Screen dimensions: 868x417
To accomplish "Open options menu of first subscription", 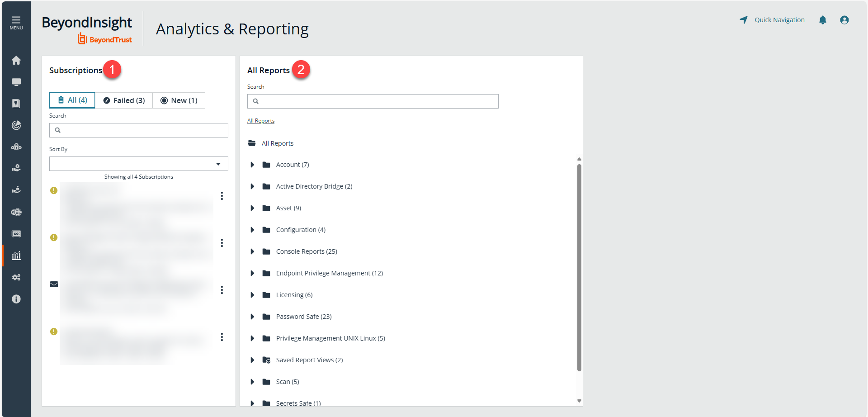I will (222, 196).
